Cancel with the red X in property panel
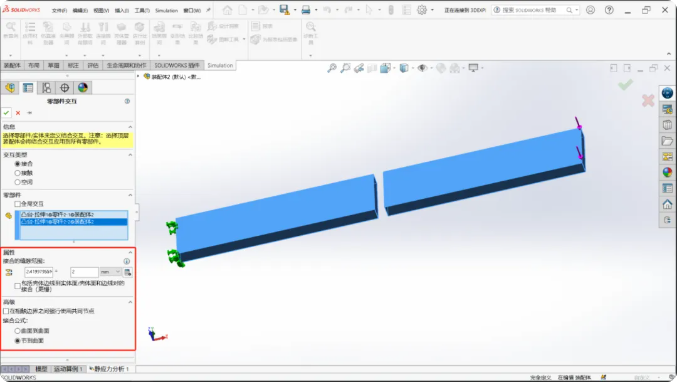678x383 pixels. (18, 113)
